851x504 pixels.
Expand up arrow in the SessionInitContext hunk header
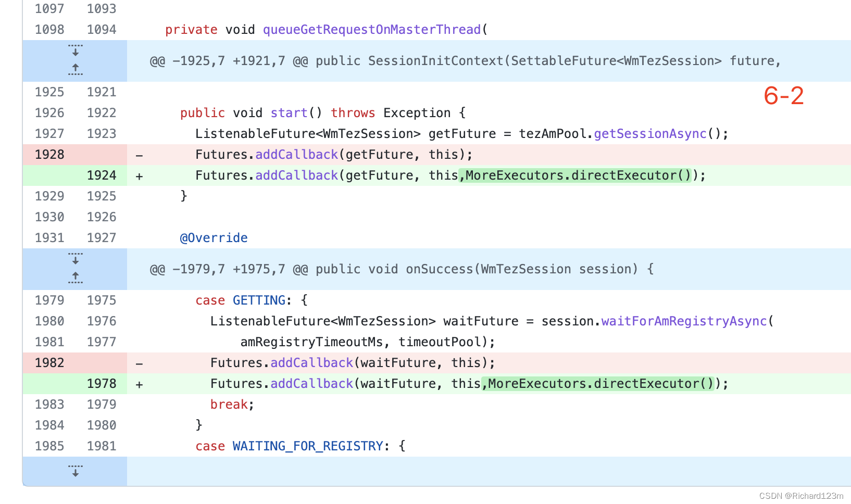(x=76, y=69)
